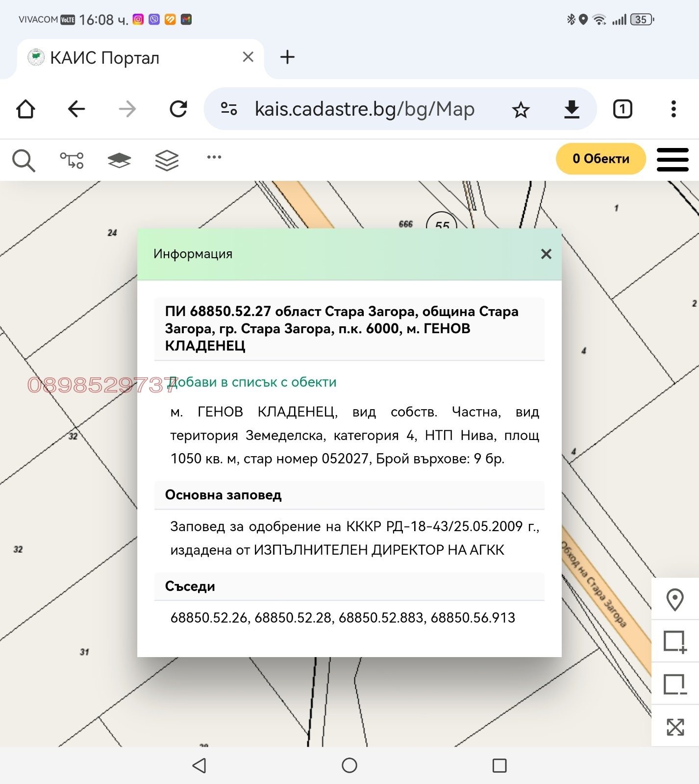Open a new browser tab
Image resolution: width=699 pixels, height=784 pixels.
click(x=287, y=57)
